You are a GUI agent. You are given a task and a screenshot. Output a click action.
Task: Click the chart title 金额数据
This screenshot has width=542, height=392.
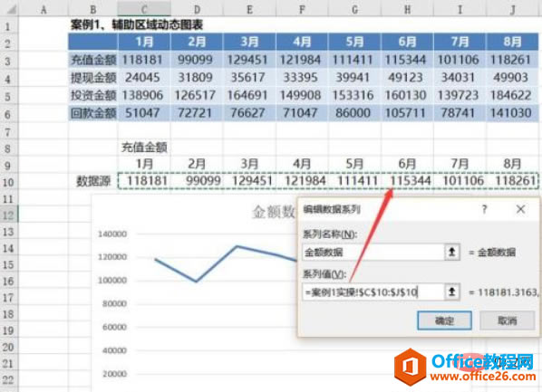tap(274, 212)
